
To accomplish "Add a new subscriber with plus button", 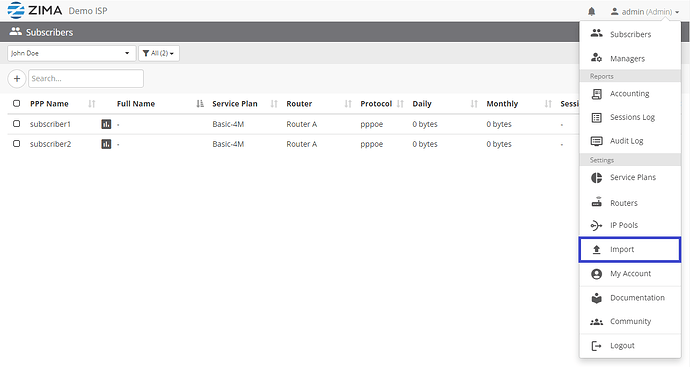I will [x=17, y=79].
